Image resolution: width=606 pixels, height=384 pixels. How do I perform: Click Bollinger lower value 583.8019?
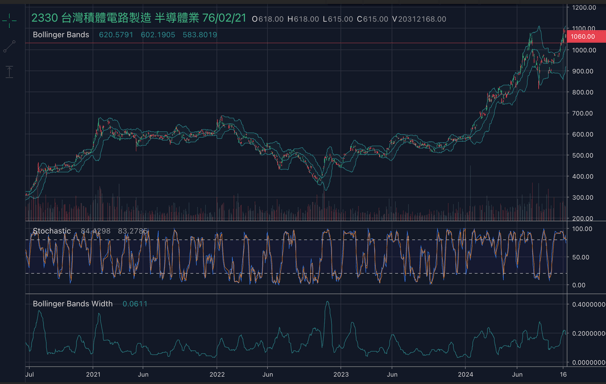pos(200,35)
